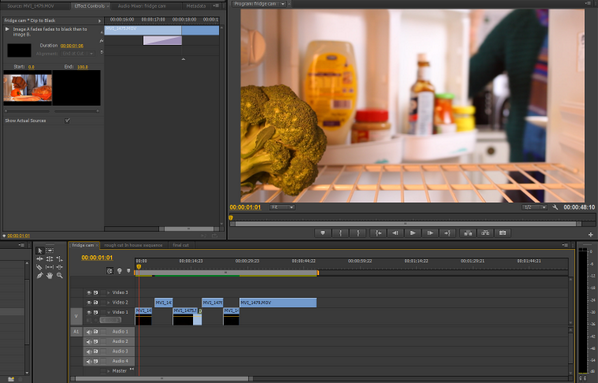This screenshot has width=598, height=383.
Task: Select the Rolling Edit tool
Action: coord(50,259)
